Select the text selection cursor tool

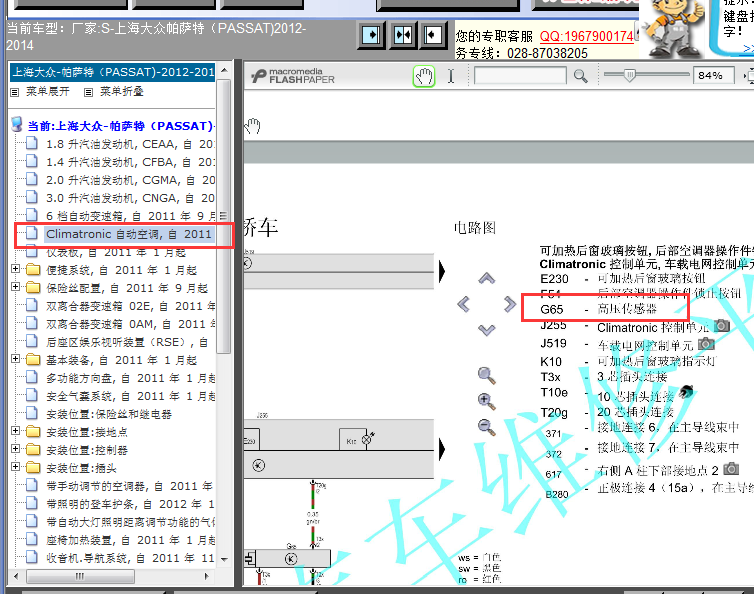[x=451, y=76]
